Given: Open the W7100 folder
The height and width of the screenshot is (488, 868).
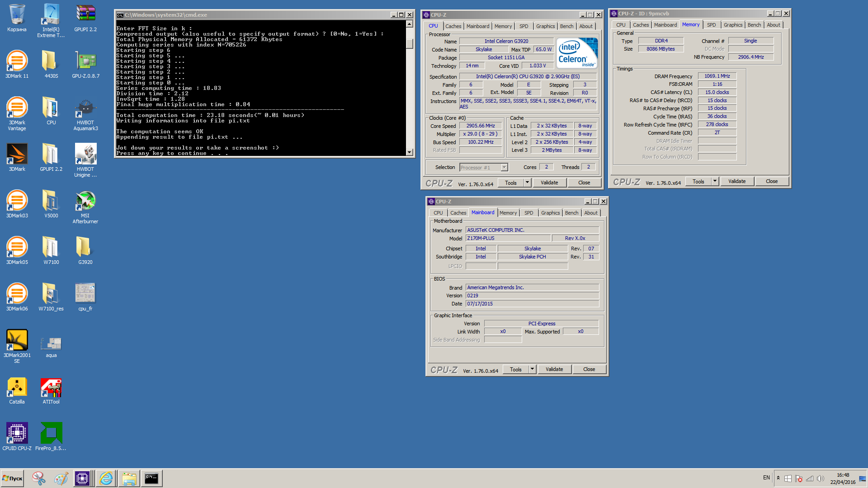Looking at the screenshot, I should tap(51, 251).
